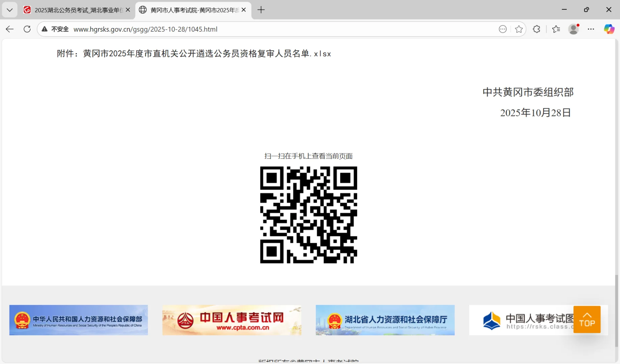This screenshot has height=364, width=620.
Task: Toggle the TOP back-to-top button
Action: coord(587,319)
